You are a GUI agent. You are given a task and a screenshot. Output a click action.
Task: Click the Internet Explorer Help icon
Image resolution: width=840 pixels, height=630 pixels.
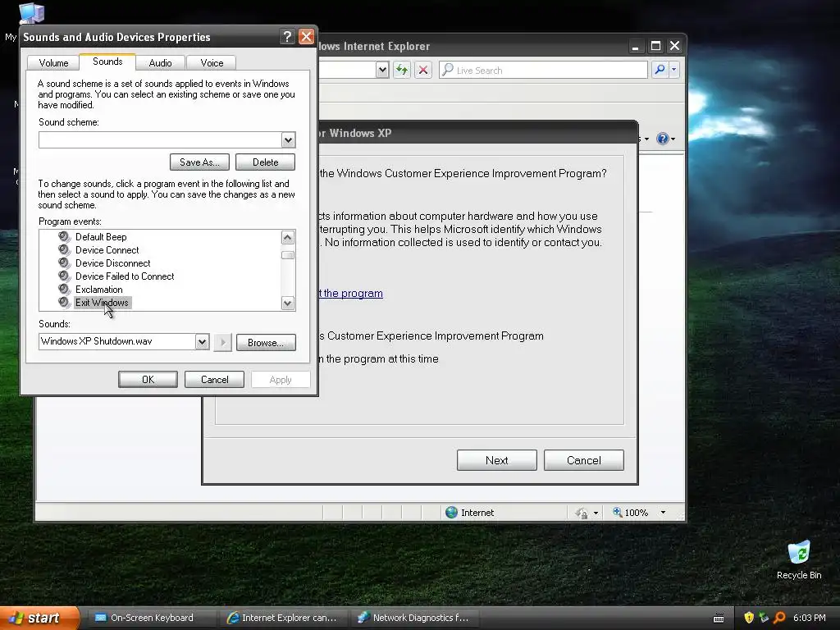[x=662, y=139]
